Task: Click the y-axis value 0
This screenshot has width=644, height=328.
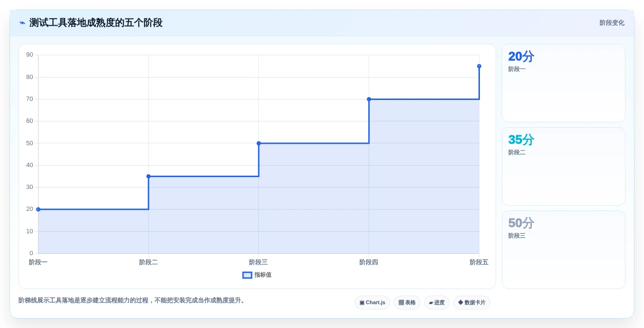Action: 31,253
